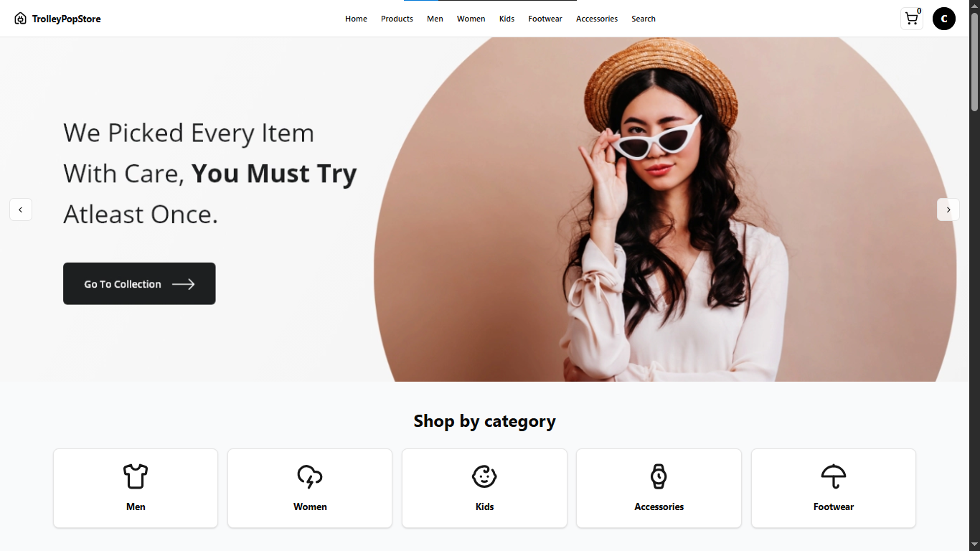Open the user avatar labeled C
This screenshot has width=980, height=551.
[x=944, y=19]
